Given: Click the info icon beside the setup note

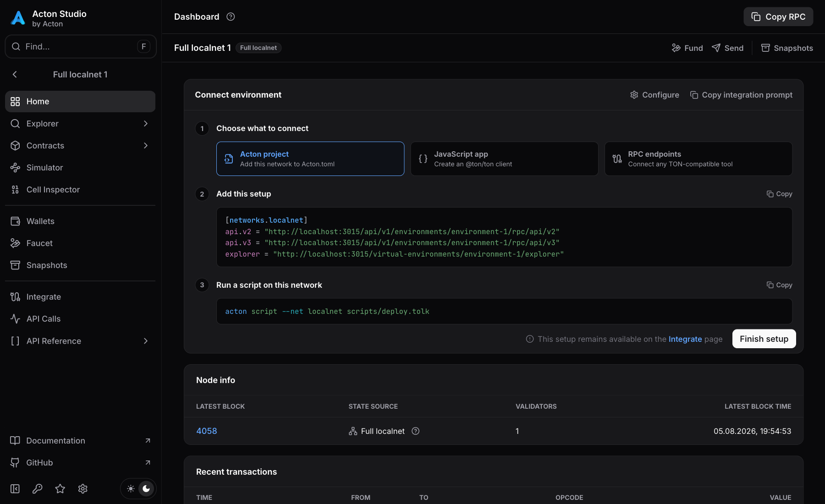Looking at the screenshot, I should point(530,339).
